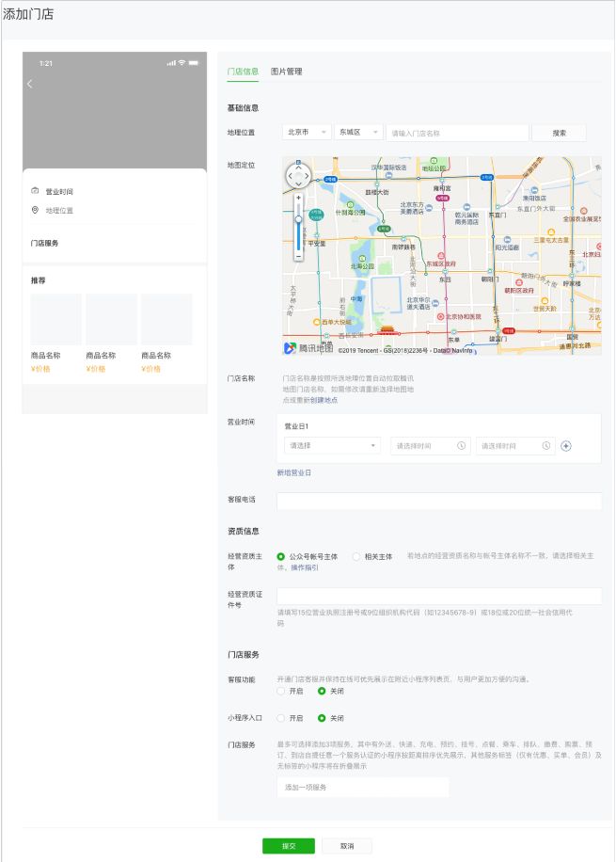The width and height of the screenshot is (616, 862).
Task: Click the 客服电话 input field
Action: pos(439,501)
